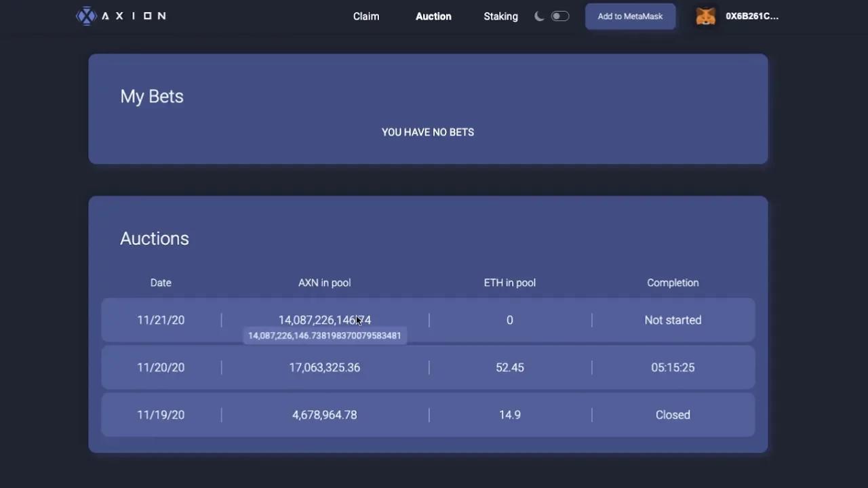The width and height of the screenshot is (868, 488).
Task: Click the Axion logo in the header
Action: click(x=121, y=16)
